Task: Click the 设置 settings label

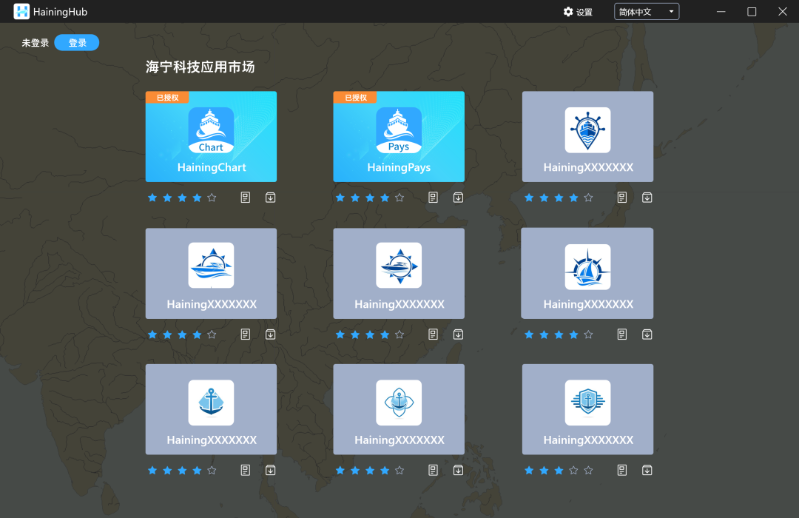Action: 584,12
